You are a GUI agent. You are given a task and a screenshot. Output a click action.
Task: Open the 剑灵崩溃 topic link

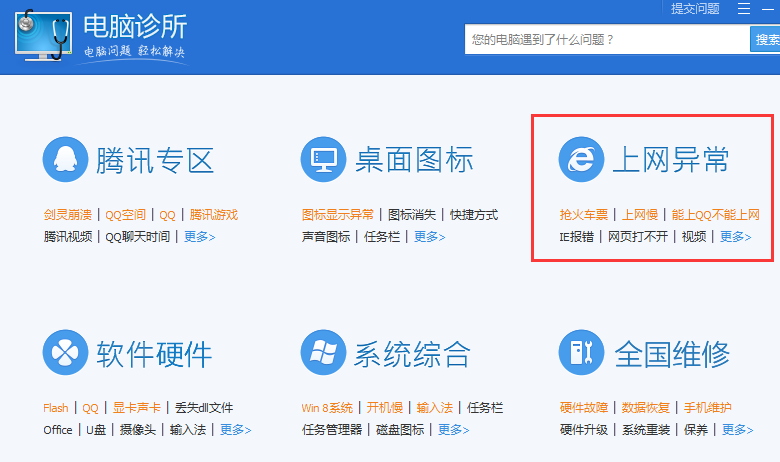pos(68,215)
